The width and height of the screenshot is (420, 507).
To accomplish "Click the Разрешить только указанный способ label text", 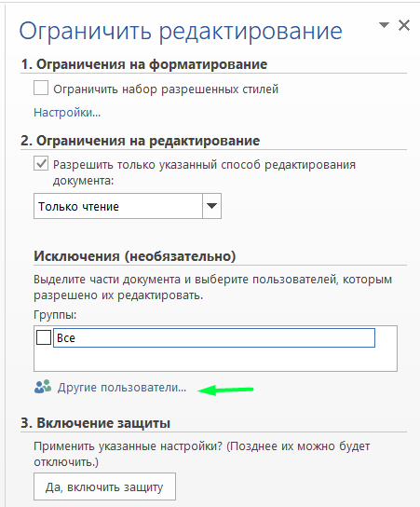I will click(x=204, y=172).
